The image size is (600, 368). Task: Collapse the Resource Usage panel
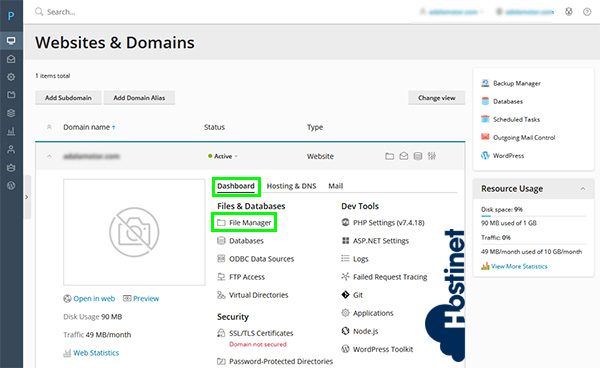click(x=583, y=189)
